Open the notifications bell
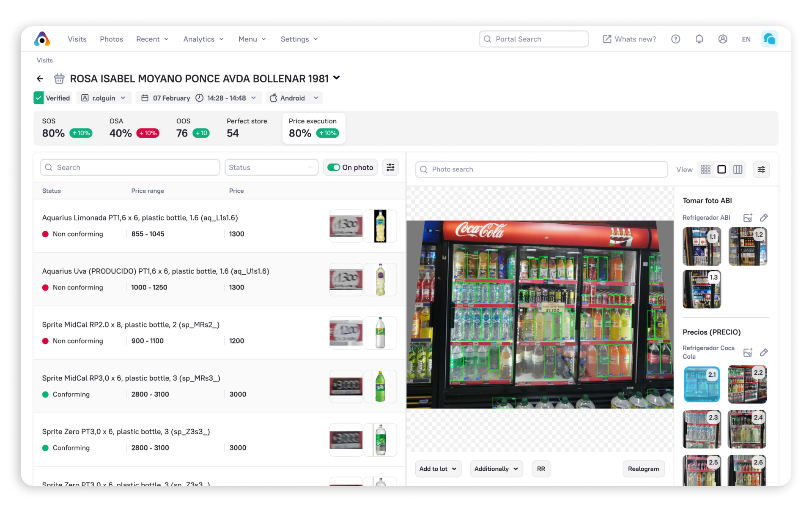812x518 pixels. pyautogui.click(x=699, y=39)
